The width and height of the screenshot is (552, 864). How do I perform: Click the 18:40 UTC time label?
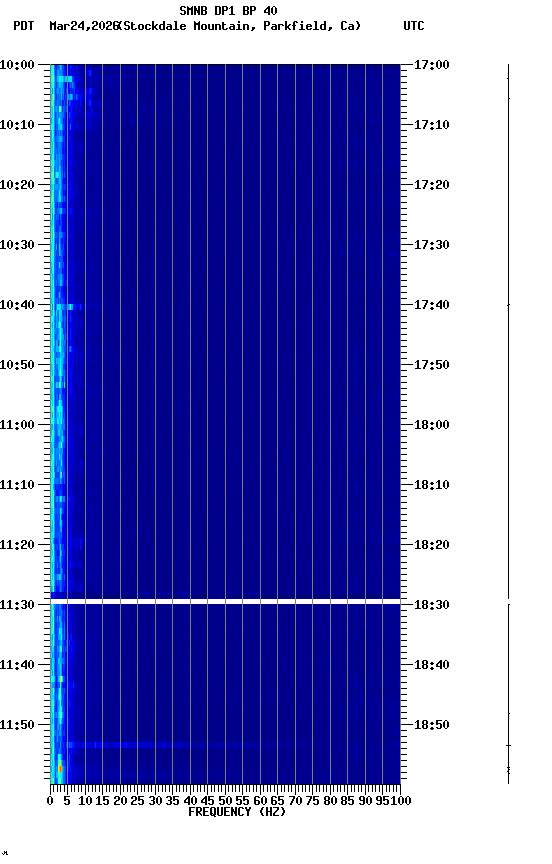pos(432,666)
